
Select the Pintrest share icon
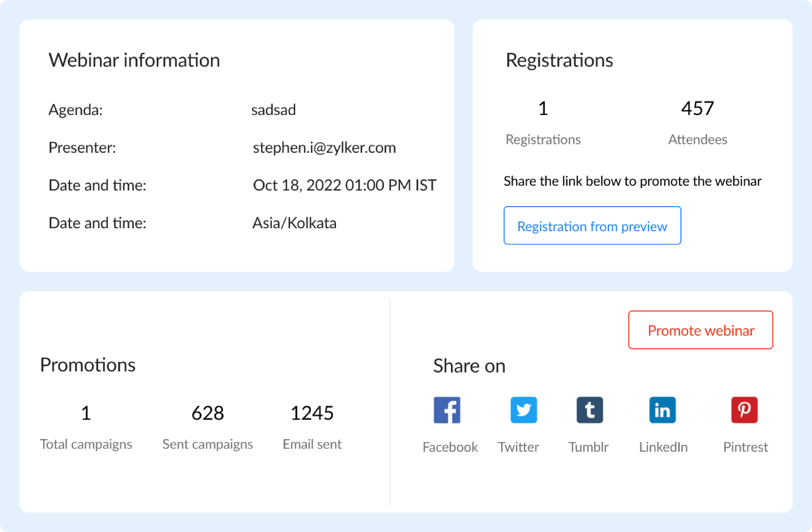coord(744,410)
